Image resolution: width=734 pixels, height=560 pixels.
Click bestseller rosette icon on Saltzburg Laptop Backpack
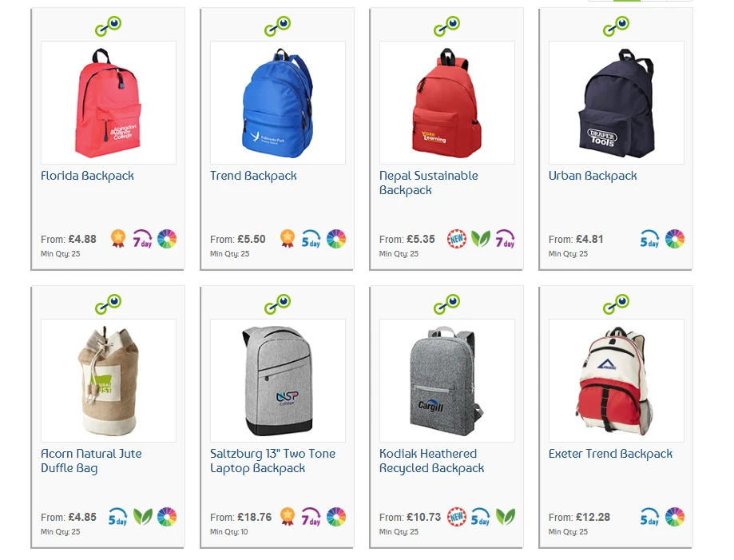coord(288,516)
